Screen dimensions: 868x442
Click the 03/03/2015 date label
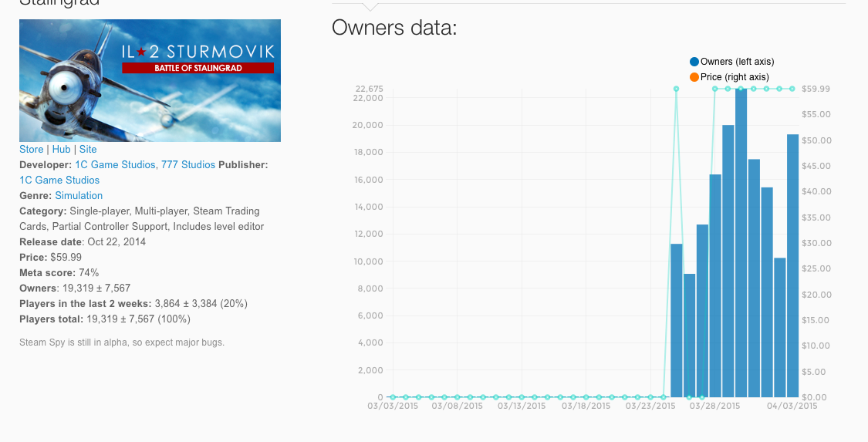click(x=393, y=406)
